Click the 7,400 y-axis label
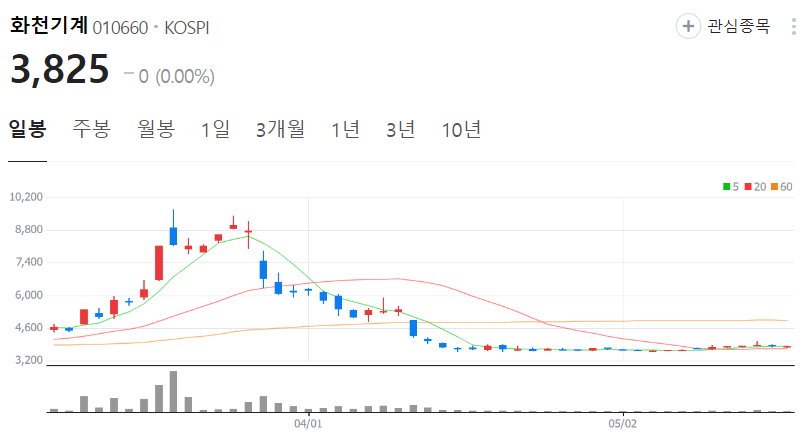802x433 pixels. point(29,262)
